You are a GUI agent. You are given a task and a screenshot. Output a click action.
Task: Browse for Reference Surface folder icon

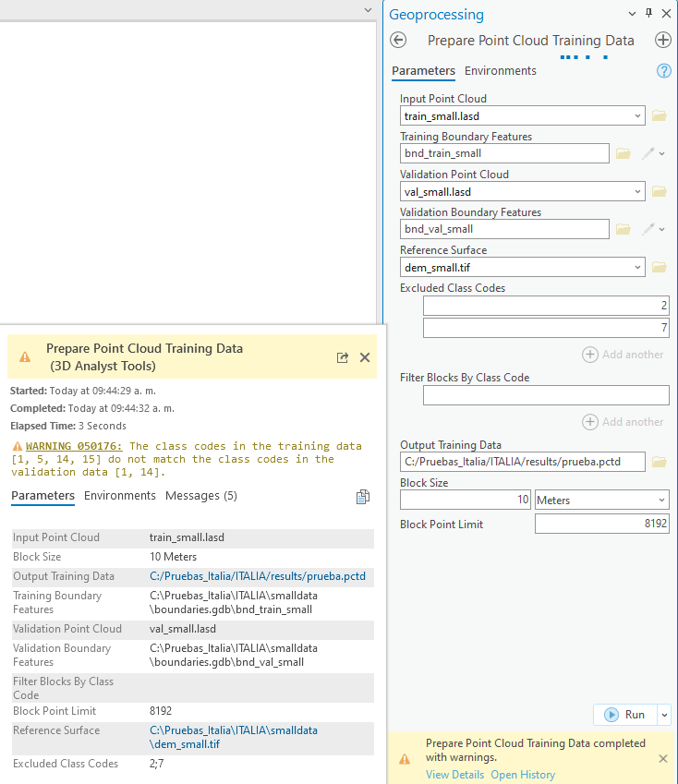coord(659,268)
